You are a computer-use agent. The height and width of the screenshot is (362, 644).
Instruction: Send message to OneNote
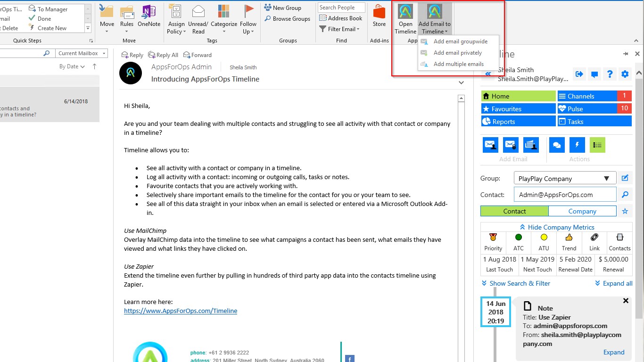(149, 16)
